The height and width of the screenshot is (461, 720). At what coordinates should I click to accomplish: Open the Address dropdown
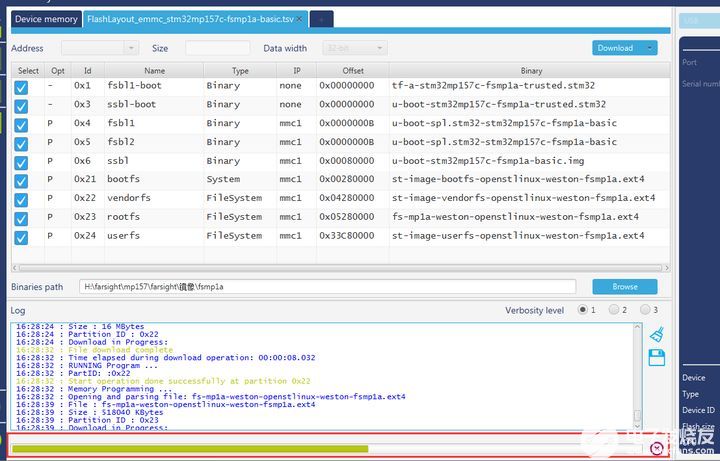(130, 48)
